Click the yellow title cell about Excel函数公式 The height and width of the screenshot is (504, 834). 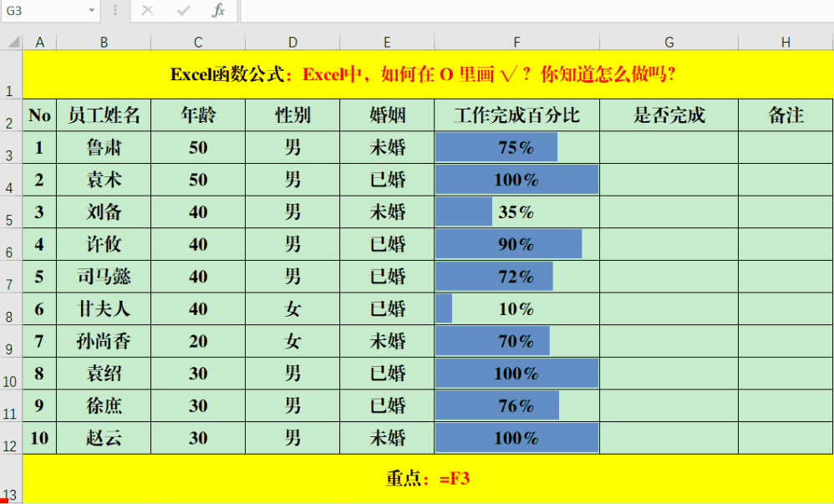pyautogui.click(x=428, y=74)
